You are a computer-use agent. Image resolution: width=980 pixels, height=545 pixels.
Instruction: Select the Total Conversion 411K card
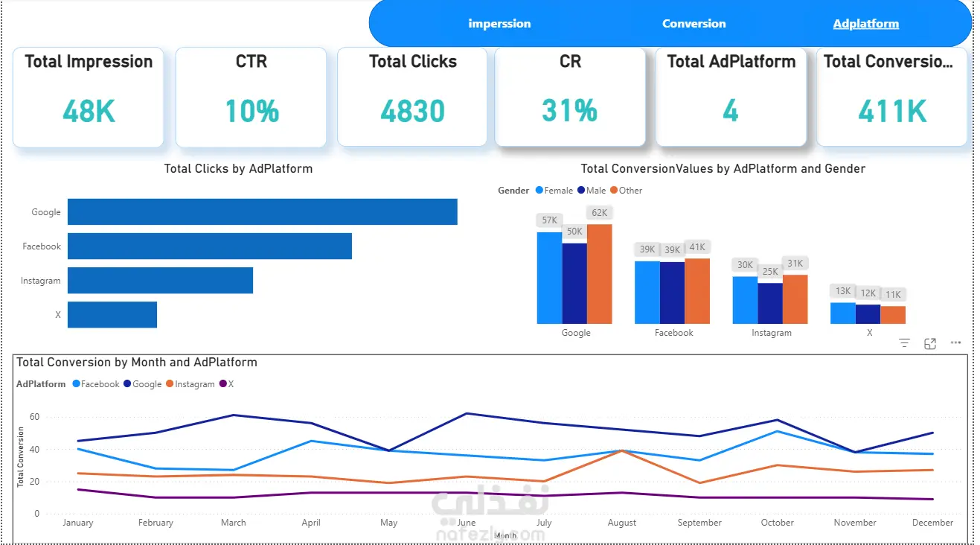click(892, 98)
